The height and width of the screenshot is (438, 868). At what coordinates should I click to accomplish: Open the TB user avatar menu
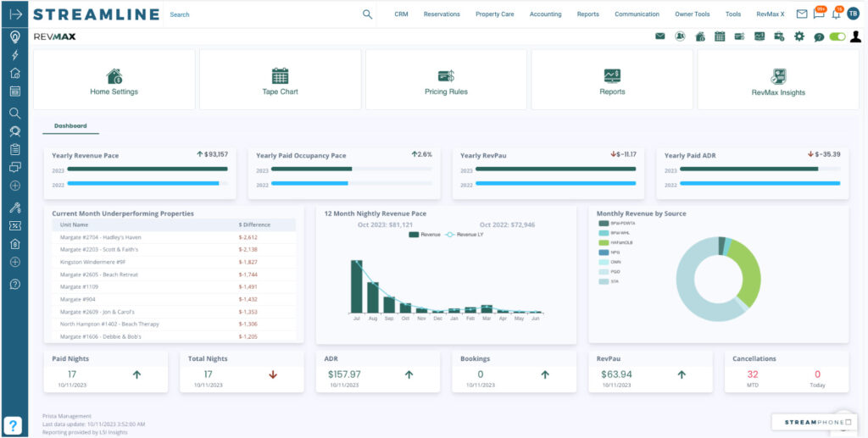[x=853, y=14]
